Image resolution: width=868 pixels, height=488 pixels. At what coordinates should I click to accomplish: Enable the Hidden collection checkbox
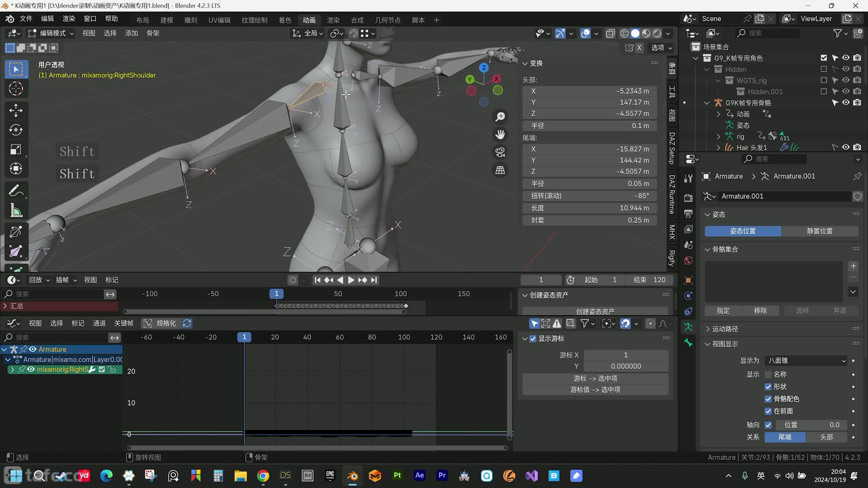click(x=824, y=69)
